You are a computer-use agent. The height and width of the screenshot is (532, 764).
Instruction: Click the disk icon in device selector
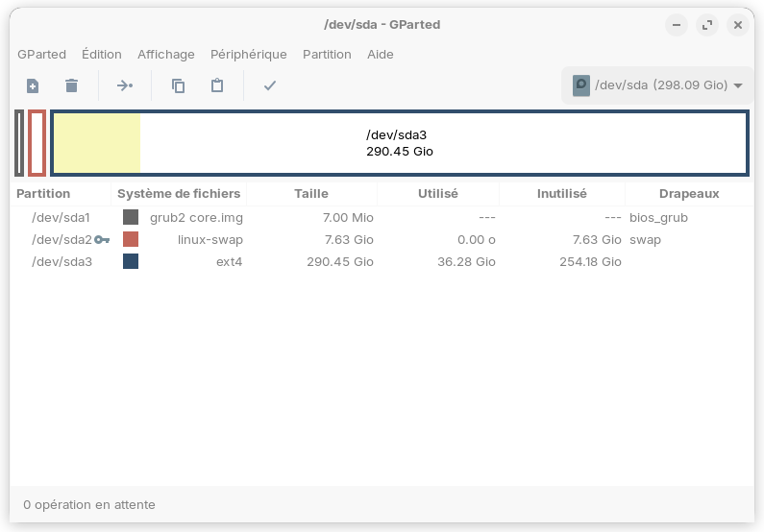pyautogui.click(x=580, y=85)
